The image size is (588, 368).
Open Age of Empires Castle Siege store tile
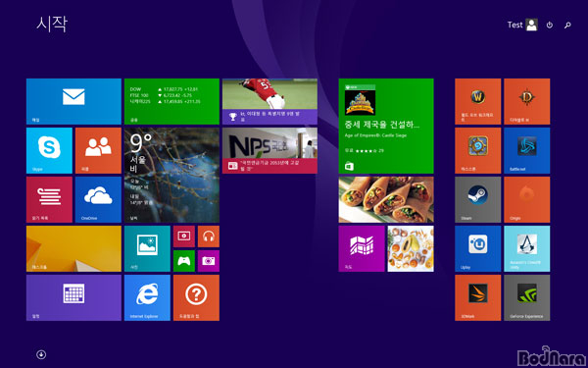point(386,127)
